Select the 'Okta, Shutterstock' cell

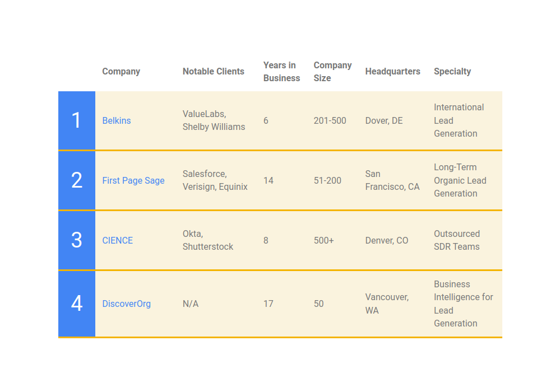tap(208, 240)
